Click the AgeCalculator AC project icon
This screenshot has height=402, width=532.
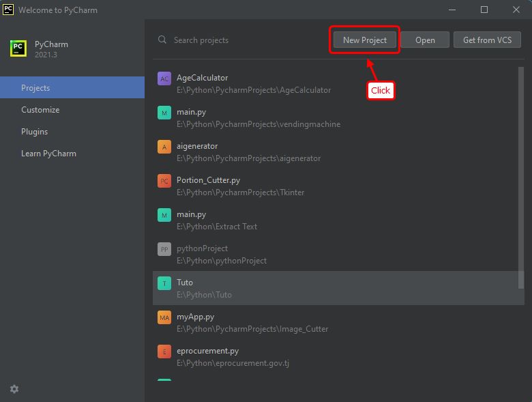[x=164, y=78]
